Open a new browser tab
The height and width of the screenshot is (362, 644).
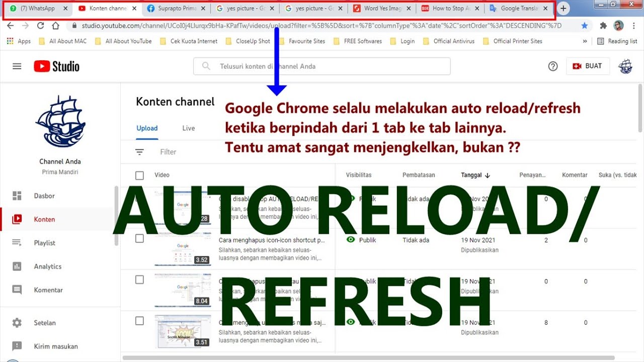[563, 9]
